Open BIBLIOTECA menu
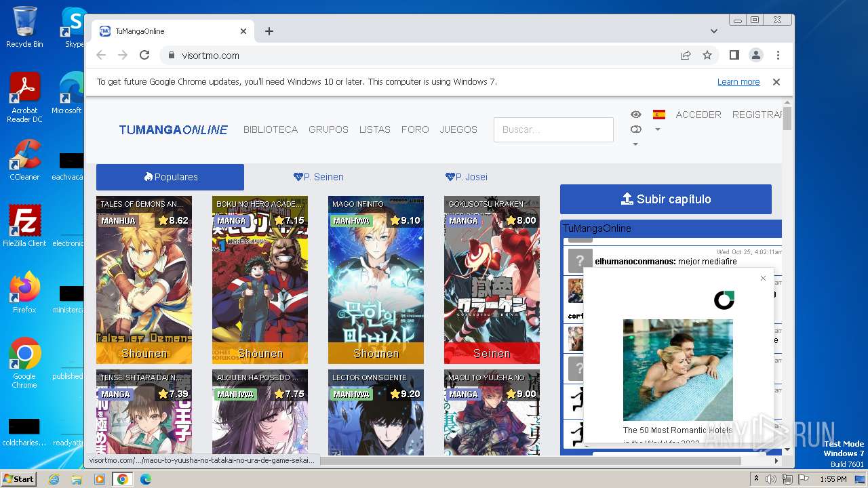Screen dimensions: 868x488 [x=271, y=129]
